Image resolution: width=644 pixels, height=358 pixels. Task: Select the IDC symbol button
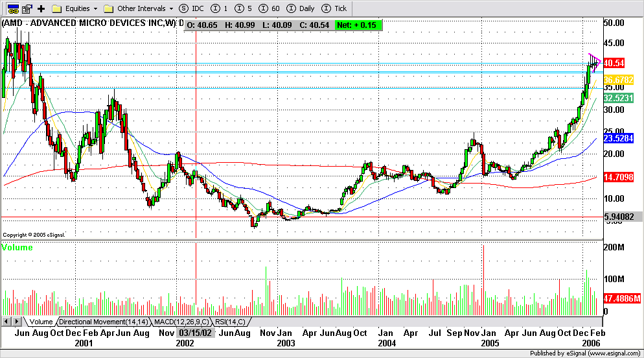192,8
